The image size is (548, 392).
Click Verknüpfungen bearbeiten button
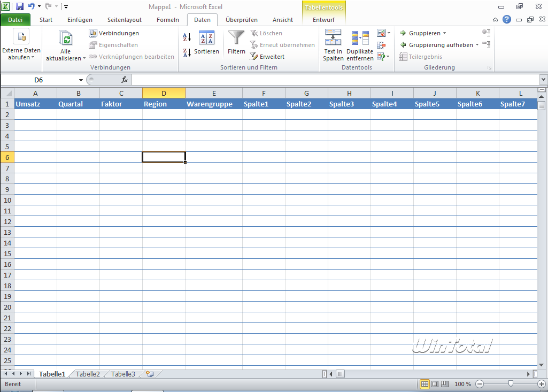[x=132, y=57]
